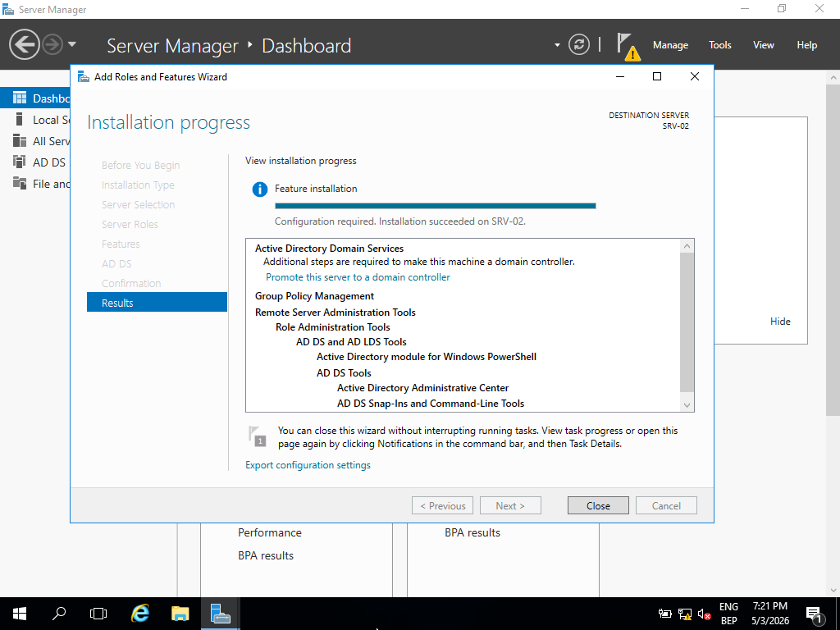
Task: Click the wizard title bar icon
Action: pyautogui.click(x=84, y=76)
